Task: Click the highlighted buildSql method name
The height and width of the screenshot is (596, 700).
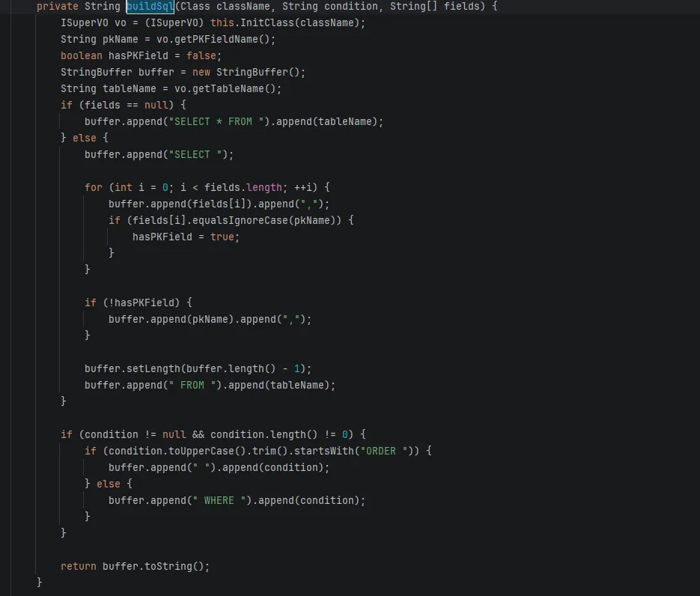Action: 150,6
